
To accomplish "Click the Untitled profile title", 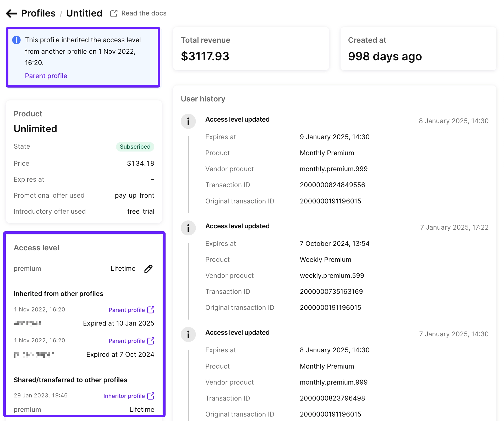I will [84, 13].
